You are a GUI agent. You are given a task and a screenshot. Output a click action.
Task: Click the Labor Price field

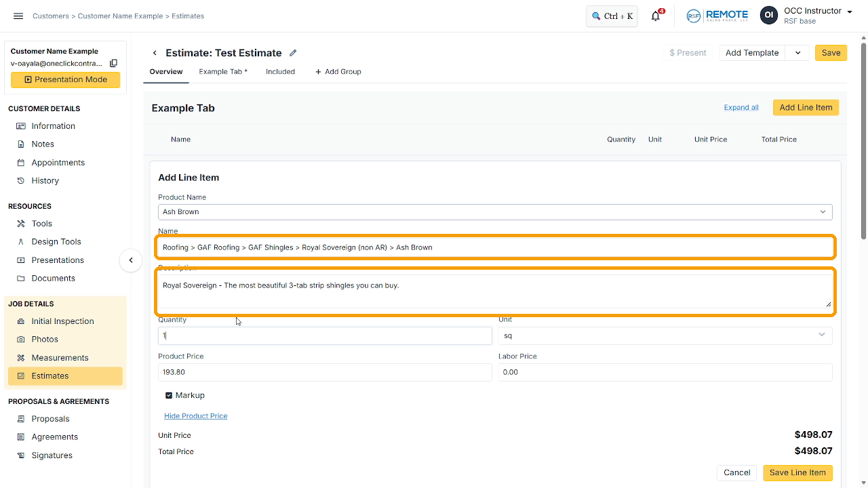[x=665, y=372]
